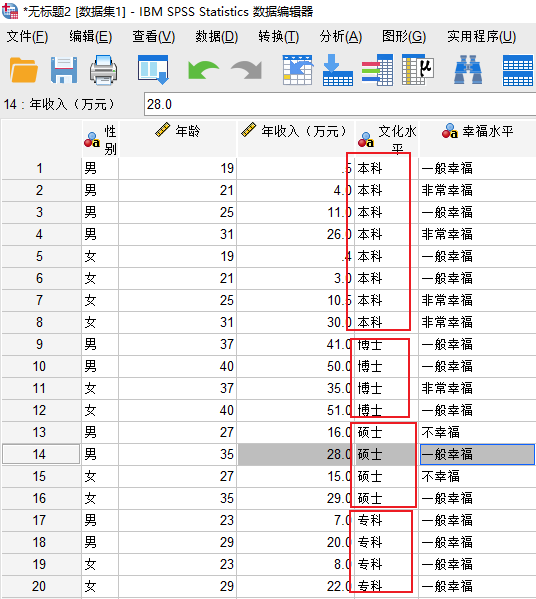Click age cell 23 in row 19
This screenshot has height=599, width=536.
[x=178, y=564]
